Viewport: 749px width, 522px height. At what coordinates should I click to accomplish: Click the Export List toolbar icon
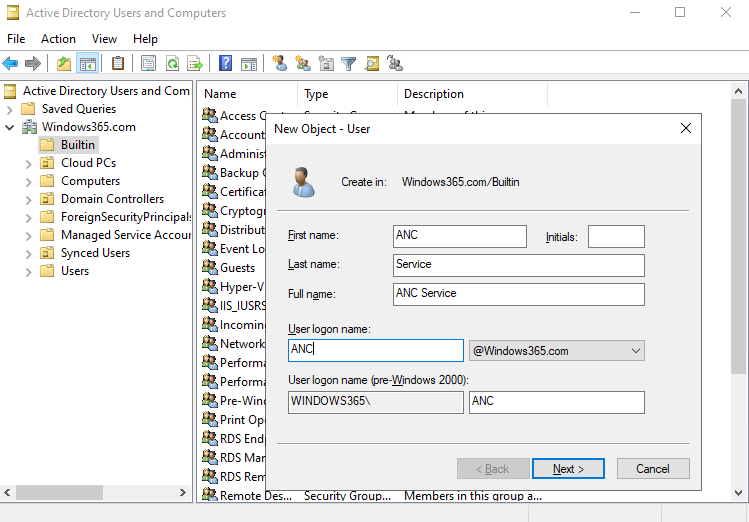[x=195, y=63]
